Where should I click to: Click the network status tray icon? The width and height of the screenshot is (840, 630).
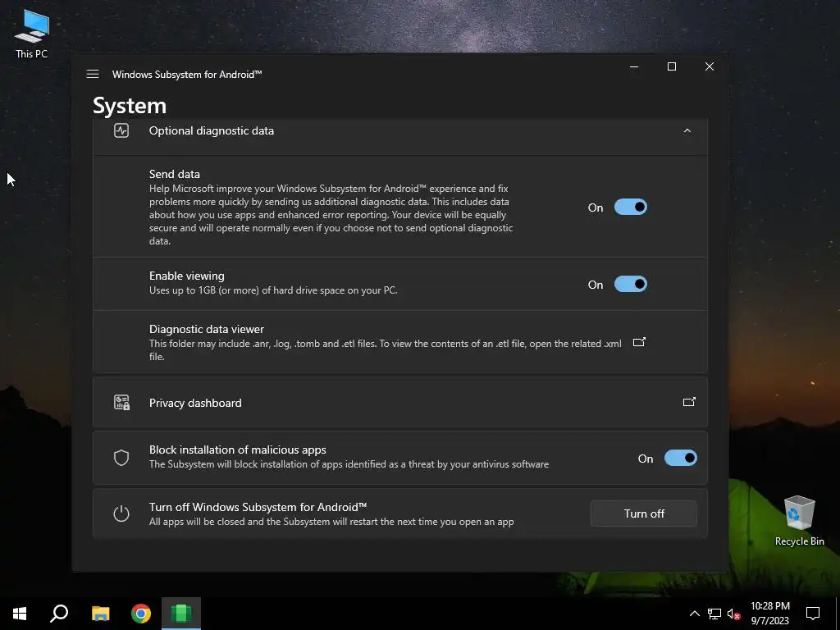coord(714,614)
